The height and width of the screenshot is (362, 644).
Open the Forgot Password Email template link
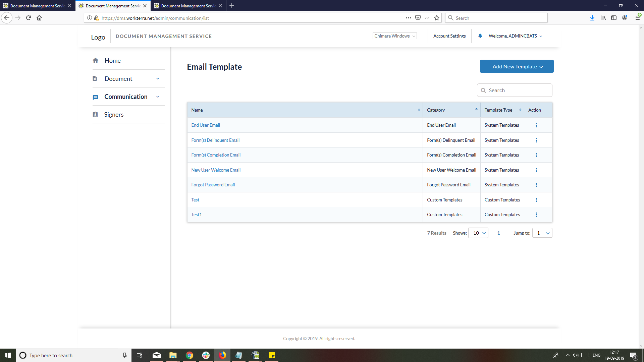tap(213, 185)
